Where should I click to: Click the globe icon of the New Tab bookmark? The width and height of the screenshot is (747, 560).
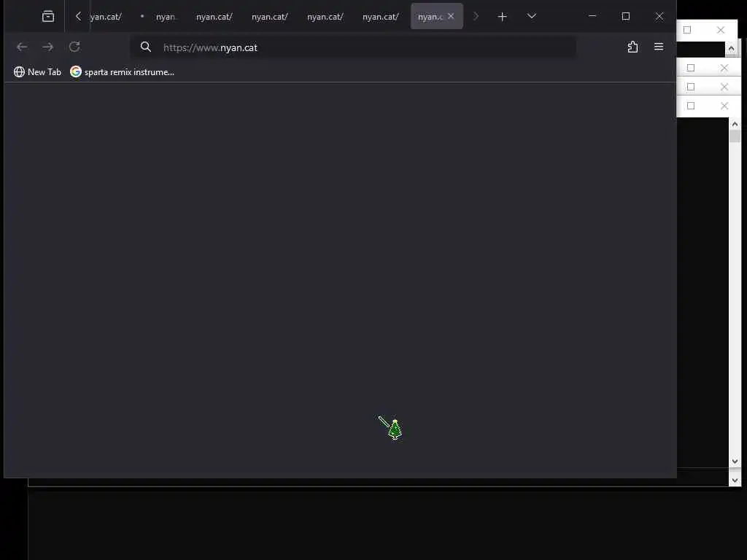[x=19, y=72]
